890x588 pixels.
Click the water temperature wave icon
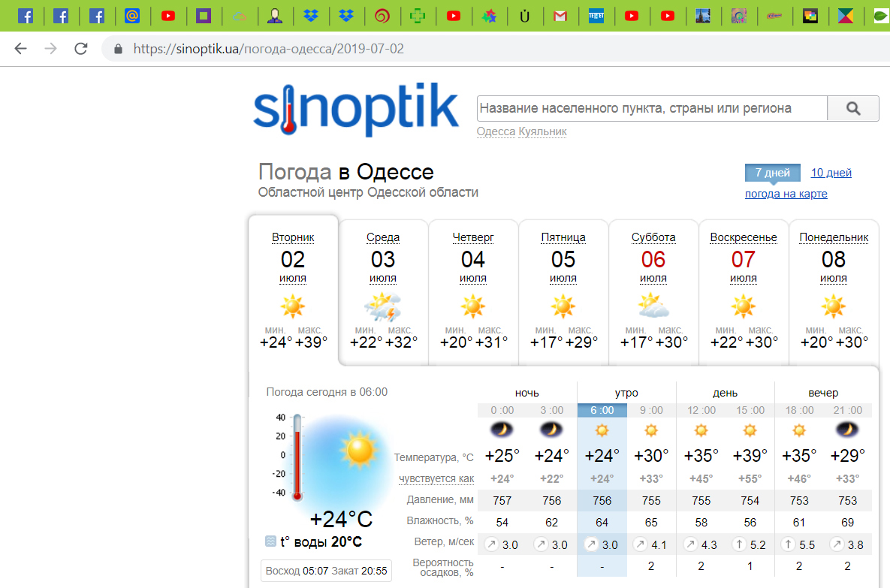point(270,541)
